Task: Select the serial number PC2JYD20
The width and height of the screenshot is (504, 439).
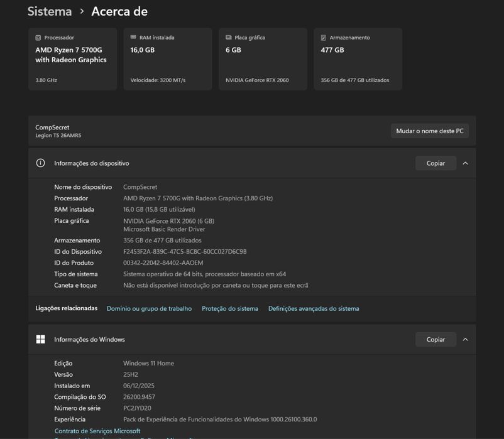Action: [x=137, y=408]
